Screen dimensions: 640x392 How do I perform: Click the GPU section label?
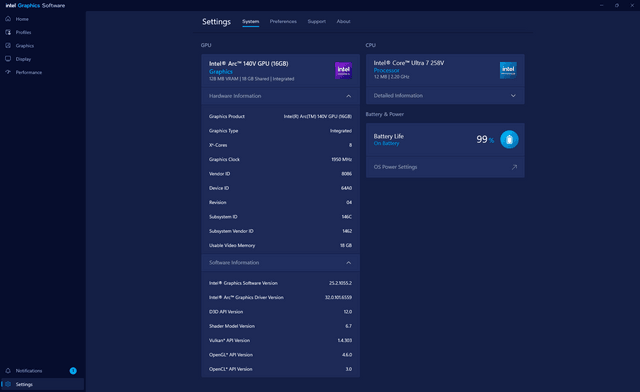[x=206, y=45]
